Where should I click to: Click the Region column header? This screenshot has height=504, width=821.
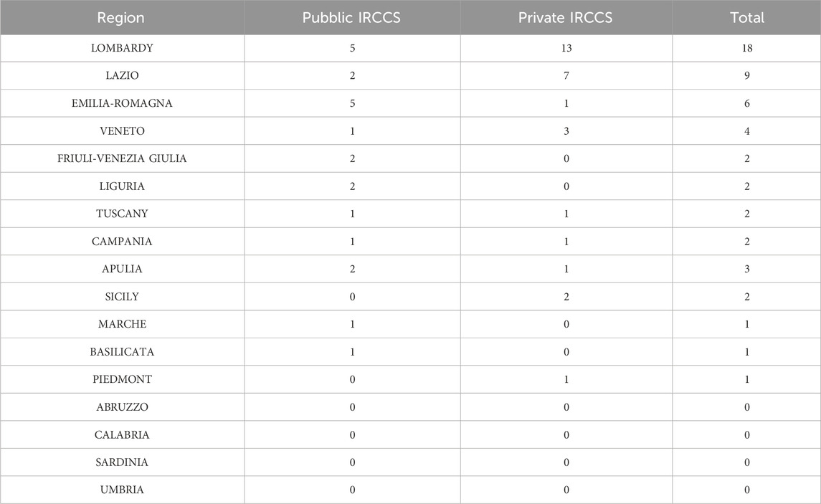[x=121, y=18]
